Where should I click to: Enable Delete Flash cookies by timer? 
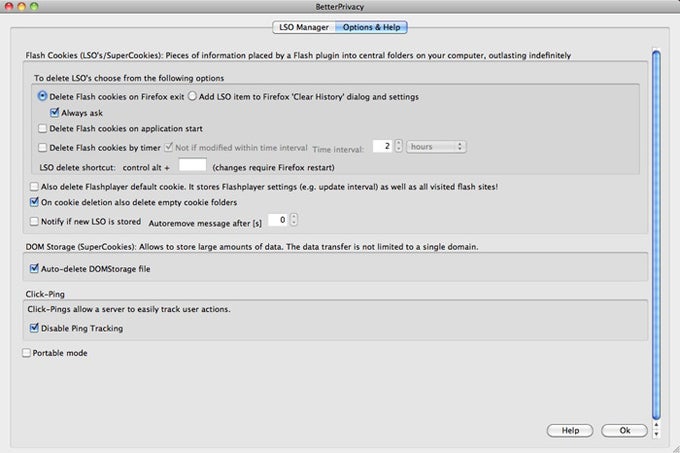(x=42, y=147)
